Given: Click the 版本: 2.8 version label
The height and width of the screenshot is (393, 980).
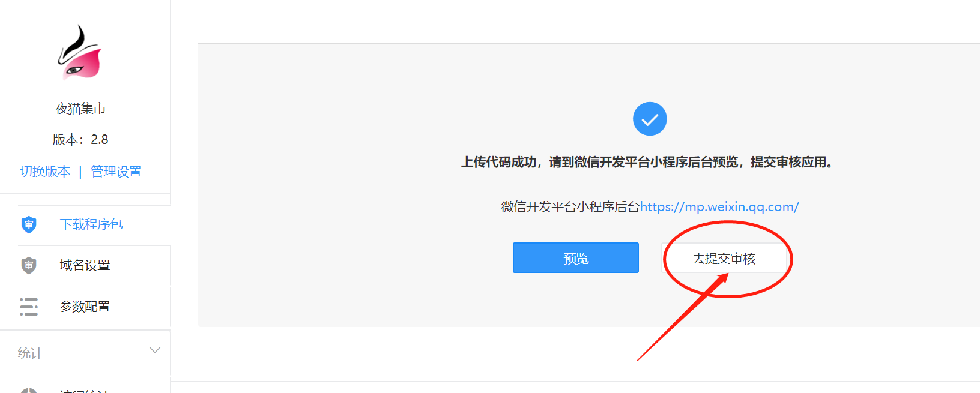Looking at the screenshot, I should tap(80, 140).
